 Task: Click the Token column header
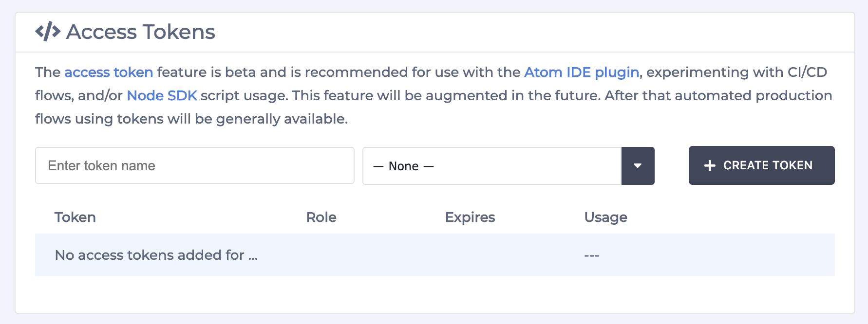pyautogui.click(x=75, y=217)
